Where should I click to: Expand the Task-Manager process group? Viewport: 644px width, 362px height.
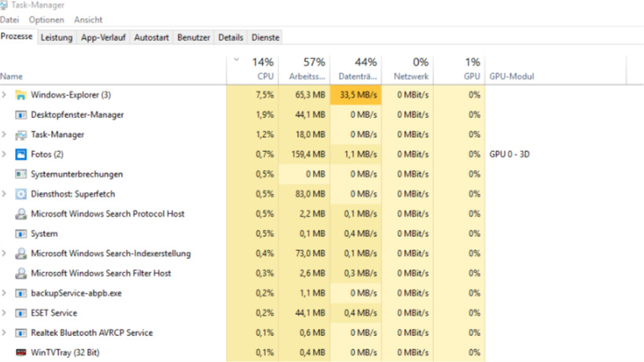[x=4, y=135]
